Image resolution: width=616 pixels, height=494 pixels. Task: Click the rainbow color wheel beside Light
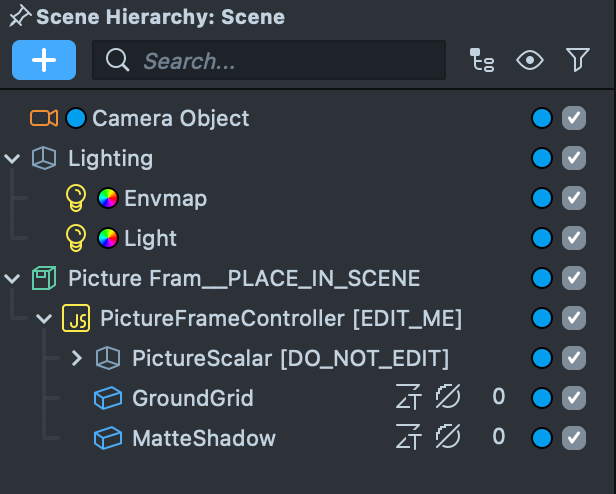(x=108, y=238)
